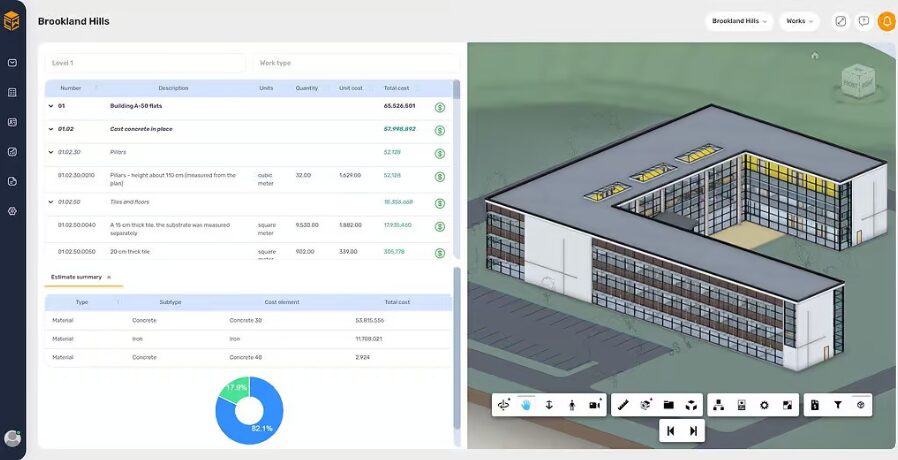The width and height of the screenshot is (898, 460).
Task: Click the home view icon in viewer
Action: (815, 55)
